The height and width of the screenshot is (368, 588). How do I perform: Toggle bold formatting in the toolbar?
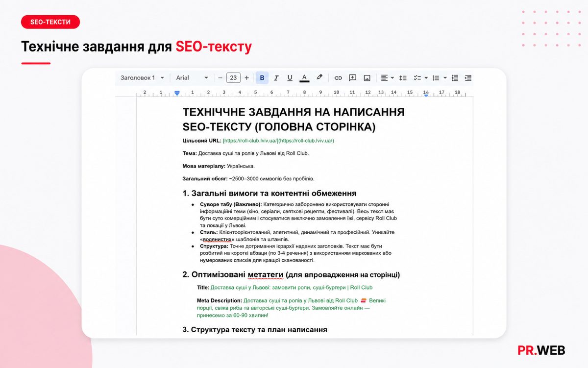tap(262, 78)
